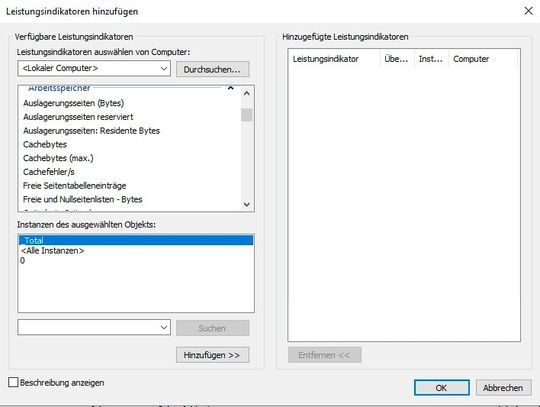Click the Suchen button
This screenshot has height=407, width=540.
[212, 328]
